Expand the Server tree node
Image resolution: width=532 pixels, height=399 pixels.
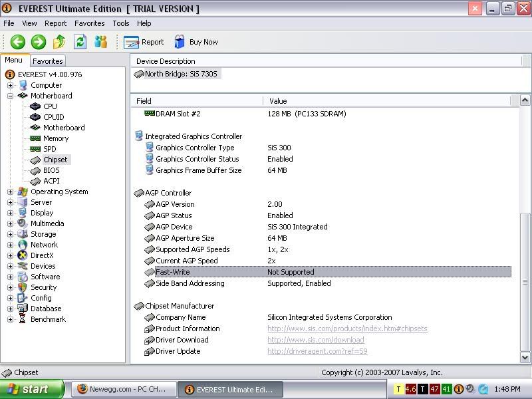tap(10, 203)
